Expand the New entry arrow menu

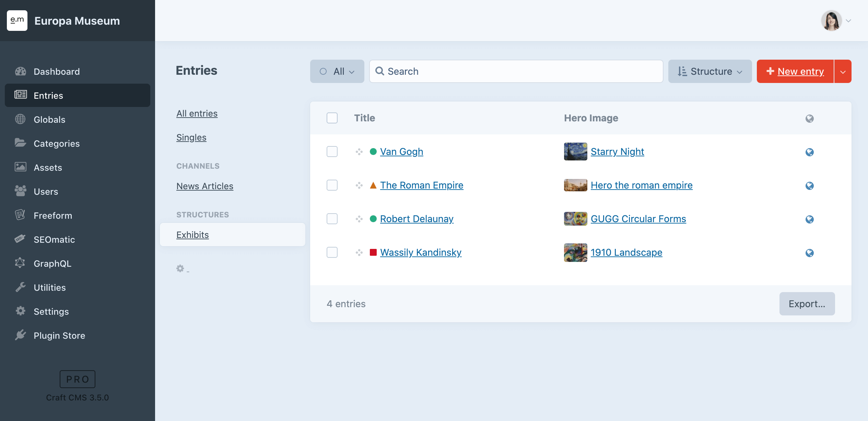tap(843, 71)
